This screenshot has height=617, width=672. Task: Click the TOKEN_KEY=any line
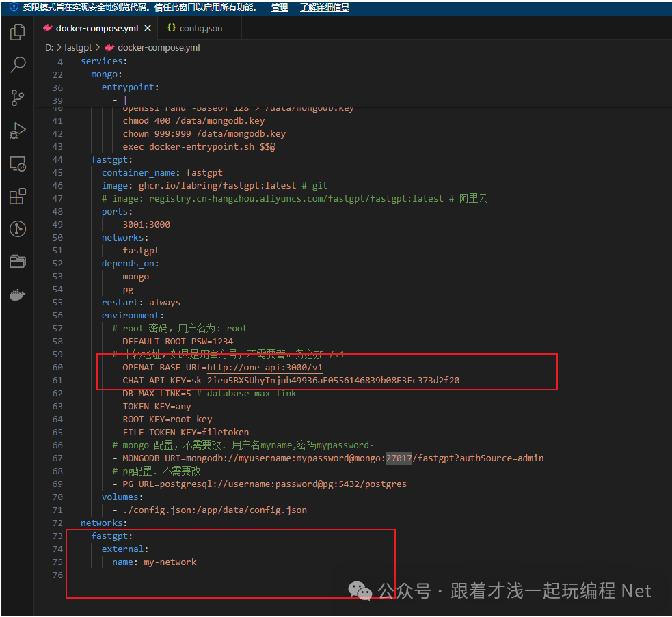152,406
